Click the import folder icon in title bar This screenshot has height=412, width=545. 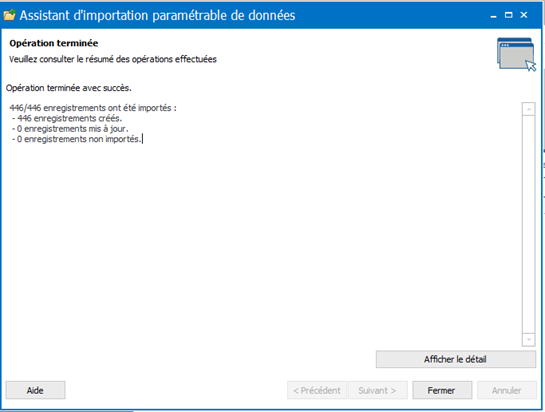(9, 15)
